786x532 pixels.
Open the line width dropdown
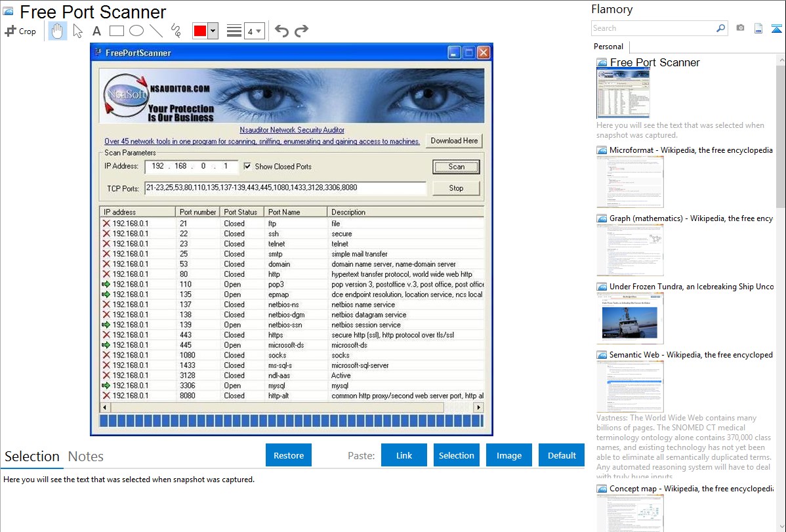coord(254,31)
